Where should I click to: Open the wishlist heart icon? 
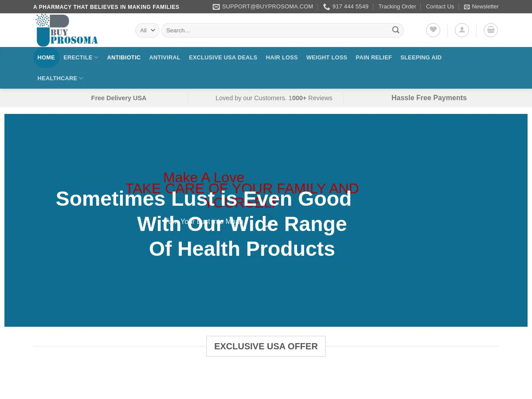pyautogui.click(x=433, y=30)
